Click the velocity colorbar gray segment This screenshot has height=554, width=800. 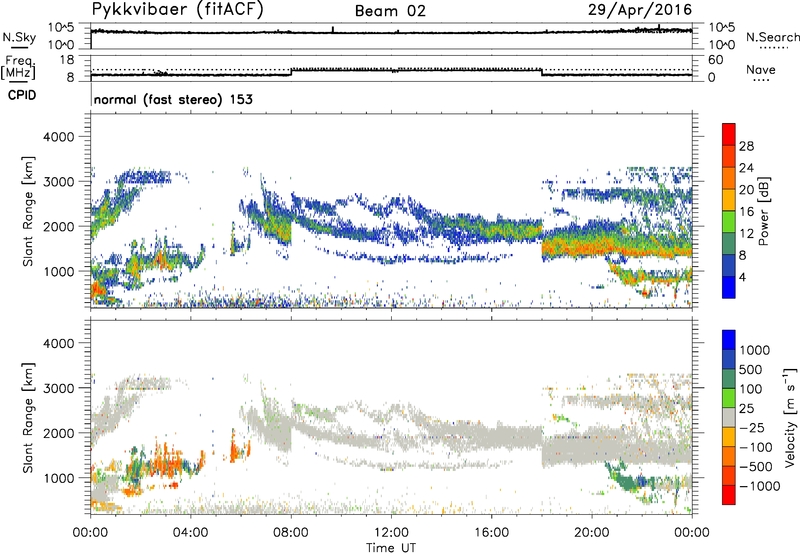pyautogui.click(x=729, y=418)
